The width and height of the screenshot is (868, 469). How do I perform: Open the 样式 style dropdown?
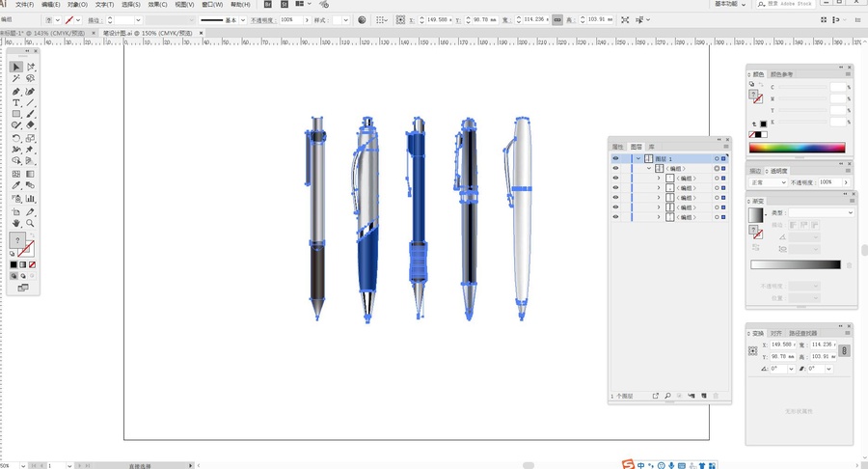coord(345,20)
